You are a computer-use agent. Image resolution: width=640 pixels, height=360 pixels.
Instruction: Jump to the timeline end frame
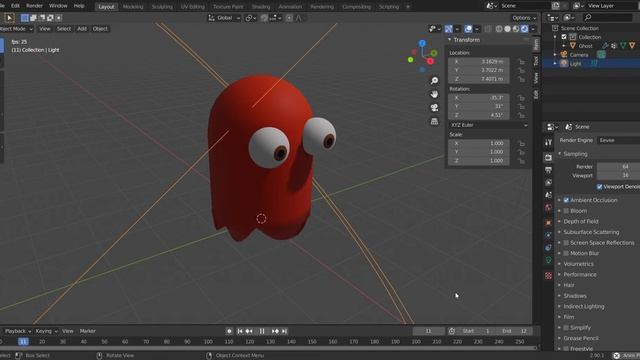pyautogui.click(x=284, y=331)
